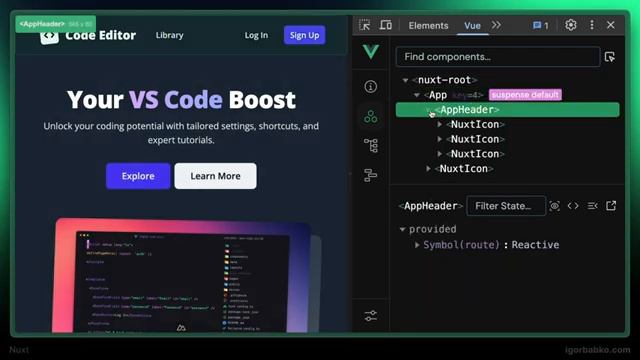Select the components sidebar icon

click(x=371, y=116)
